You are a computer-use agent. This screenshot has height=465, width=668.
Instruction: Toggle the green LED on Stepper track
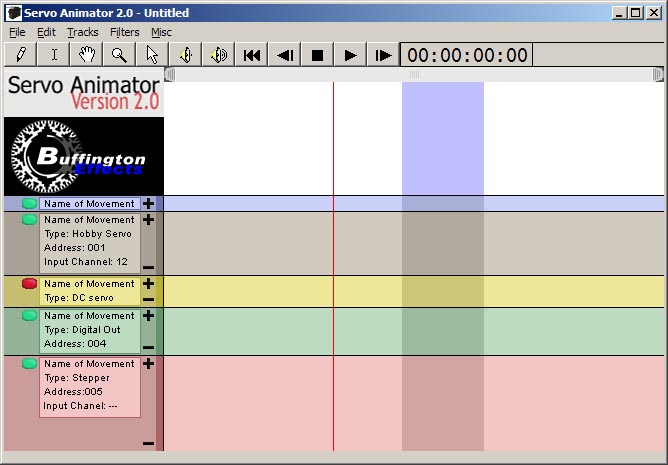[29, 364]
